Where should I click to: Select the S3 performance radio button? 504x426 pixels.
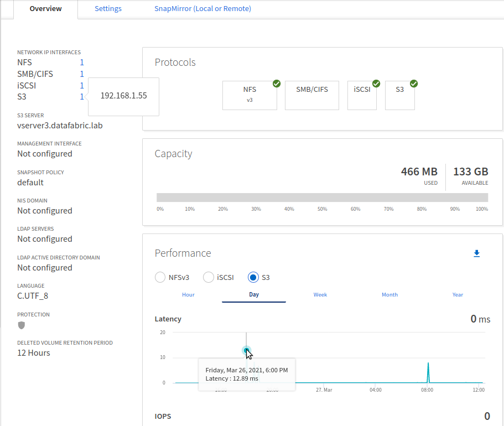click(253, 277)
